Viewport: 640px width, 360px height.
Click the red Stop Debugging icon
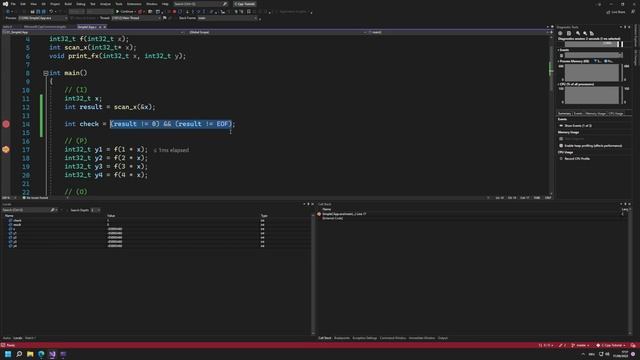[174, 11]
